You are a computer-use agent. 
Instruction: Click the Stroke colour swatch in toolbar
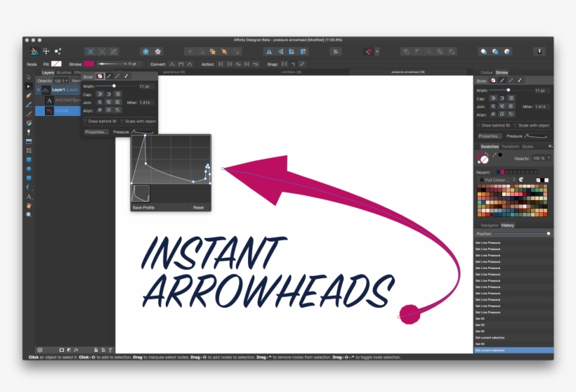point(89,64)
